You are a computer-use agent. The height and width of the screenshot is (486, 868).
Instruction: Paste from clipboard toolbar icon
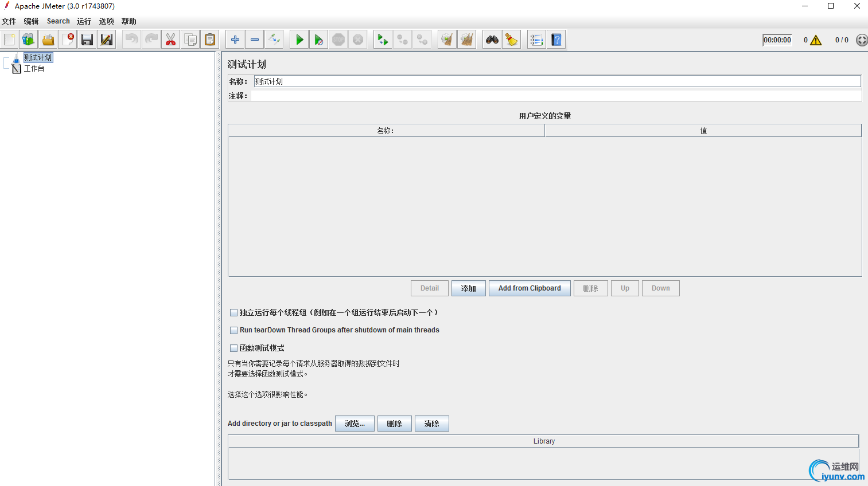[210, 40]
